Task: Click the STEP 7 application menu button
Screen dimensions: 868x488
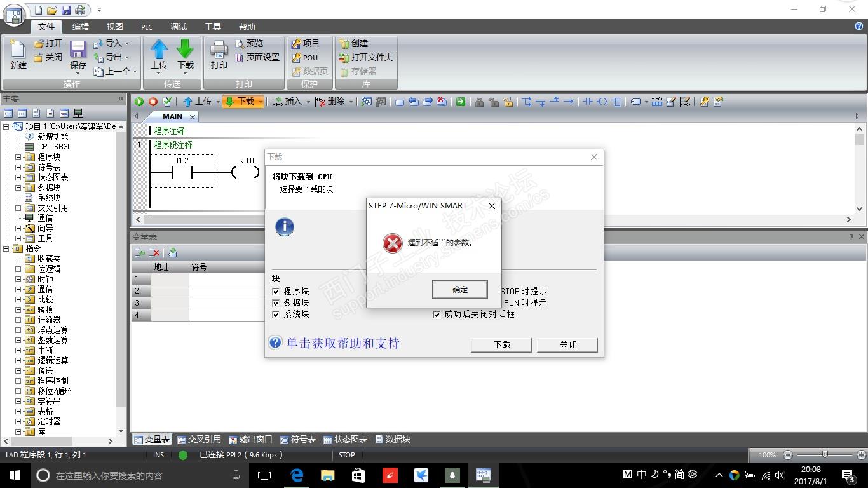Action: (x=15, y=14)
